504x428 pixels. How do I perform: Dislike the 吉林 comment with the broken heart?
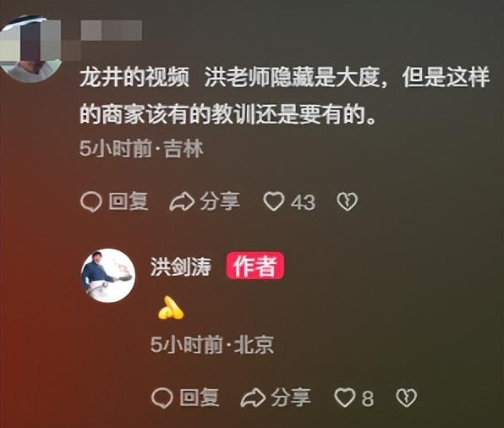coord(348,201)
